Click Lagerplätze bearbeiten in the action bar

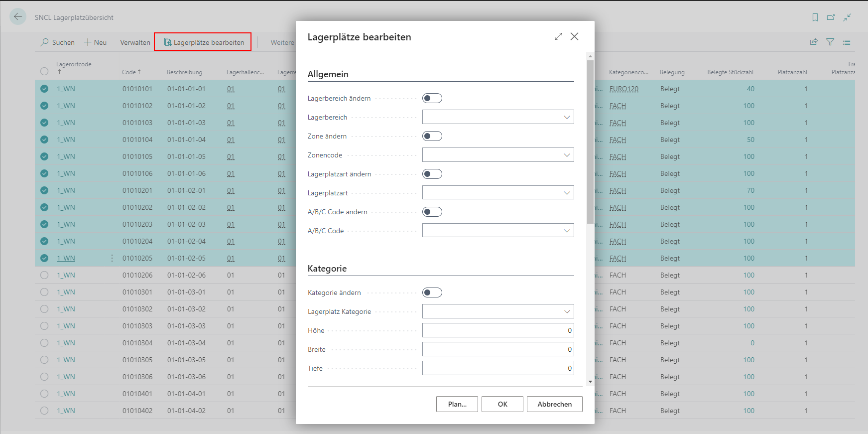coord(203,42)
